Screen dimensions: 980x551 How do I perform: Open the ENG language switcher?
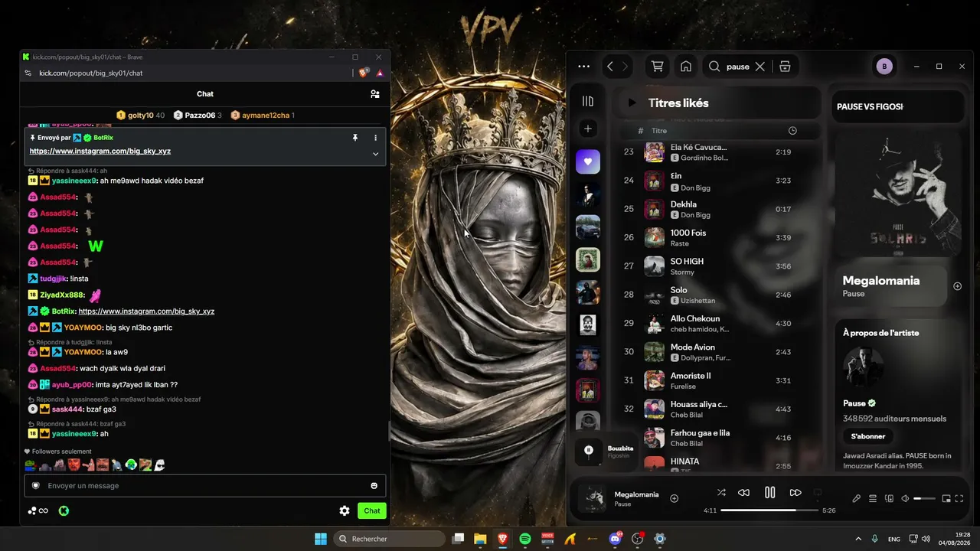tap(893, 540)
